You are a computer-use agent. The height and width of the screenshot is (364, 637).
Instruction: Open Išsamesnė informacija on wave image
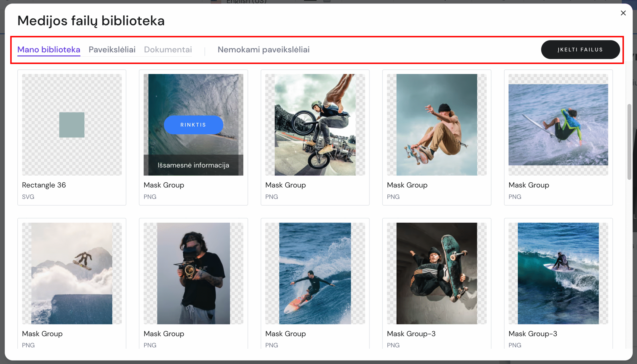coord(193,165)
